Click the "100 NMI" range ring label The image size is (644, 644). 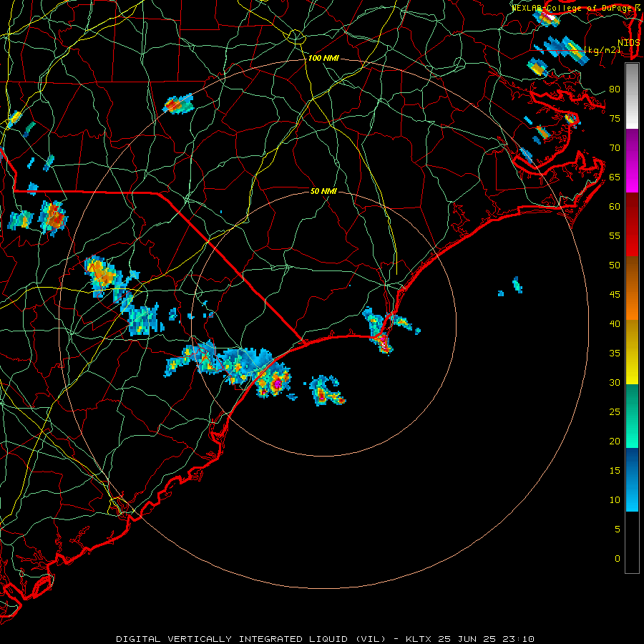tap(323, 59)
